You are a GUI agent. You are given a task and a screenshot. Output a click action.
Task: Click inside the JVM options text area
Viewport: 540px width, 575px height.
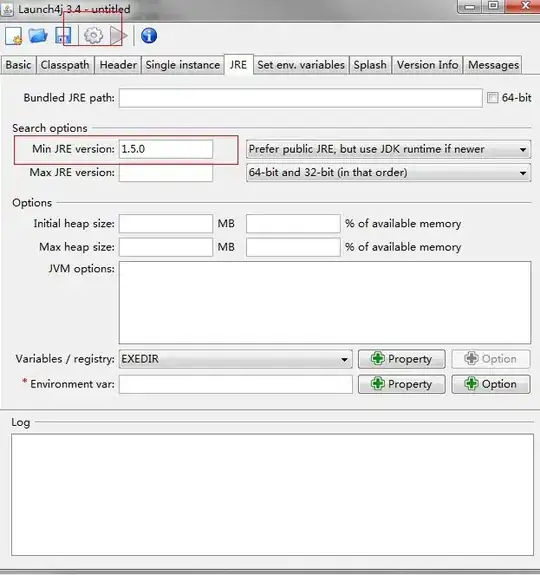(x=325, y=303)
